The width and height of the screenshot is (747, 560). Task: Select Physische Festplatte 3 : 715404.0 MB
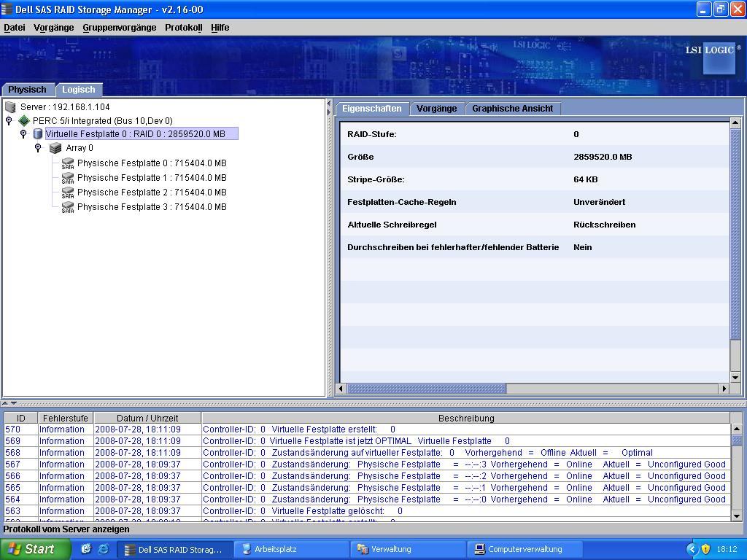[152, 207]
